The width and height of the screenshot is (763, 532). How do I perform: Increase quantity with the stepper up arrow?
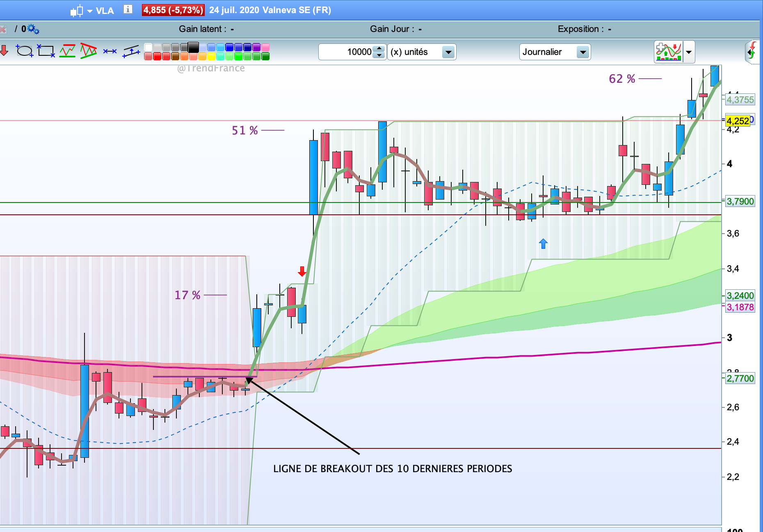[x=379, y=48]
